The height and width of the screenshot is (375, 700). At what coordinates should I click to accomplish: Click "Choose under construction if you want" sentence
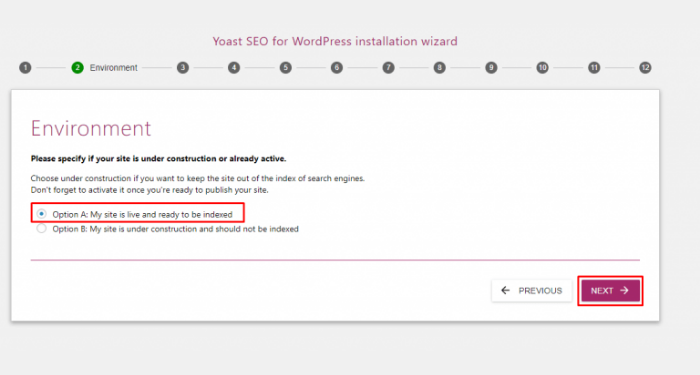(198, 178)
